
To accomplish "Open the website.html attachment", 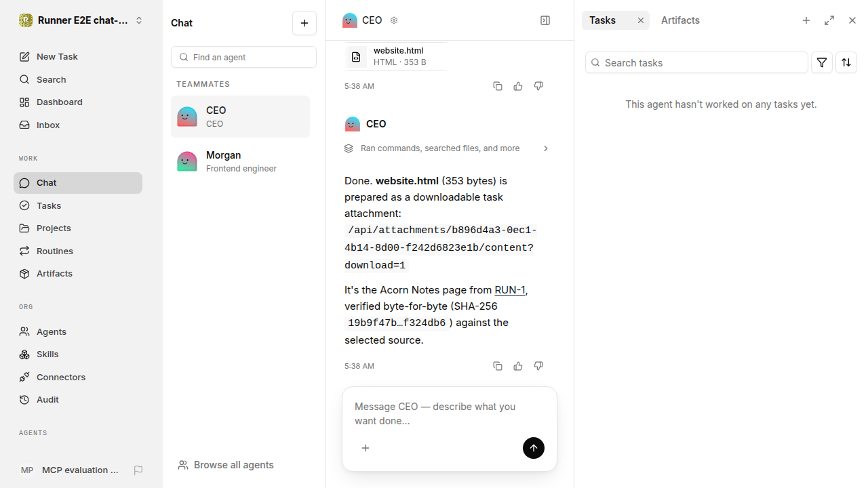I will (x=396, y=56).
